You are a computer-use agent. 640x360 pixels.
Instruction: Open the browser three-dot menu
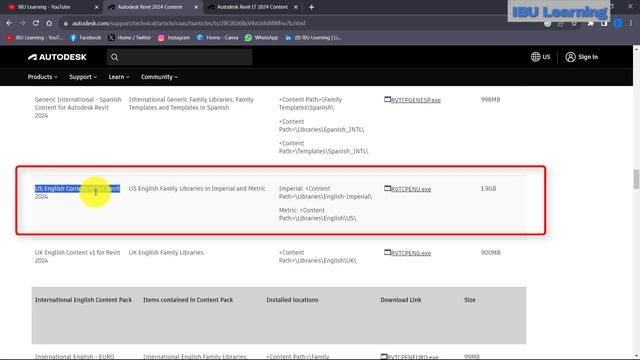[x=631, y=23]
